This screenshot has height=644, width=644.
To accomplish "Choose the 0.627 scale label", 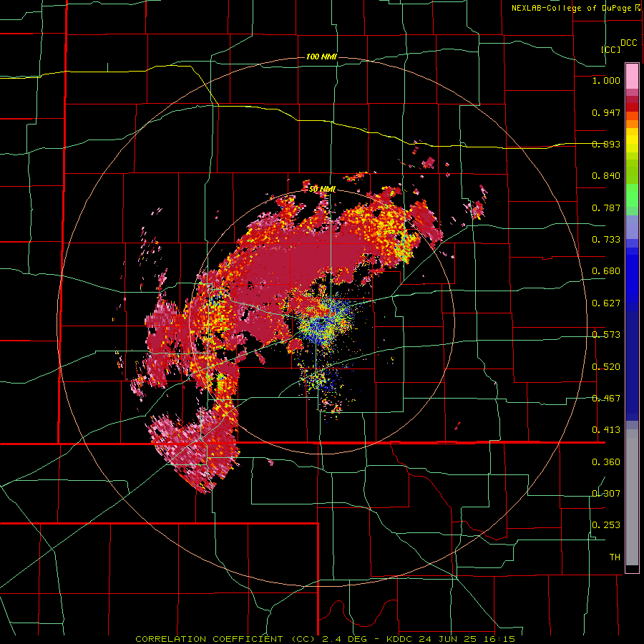I will (606, 303).
